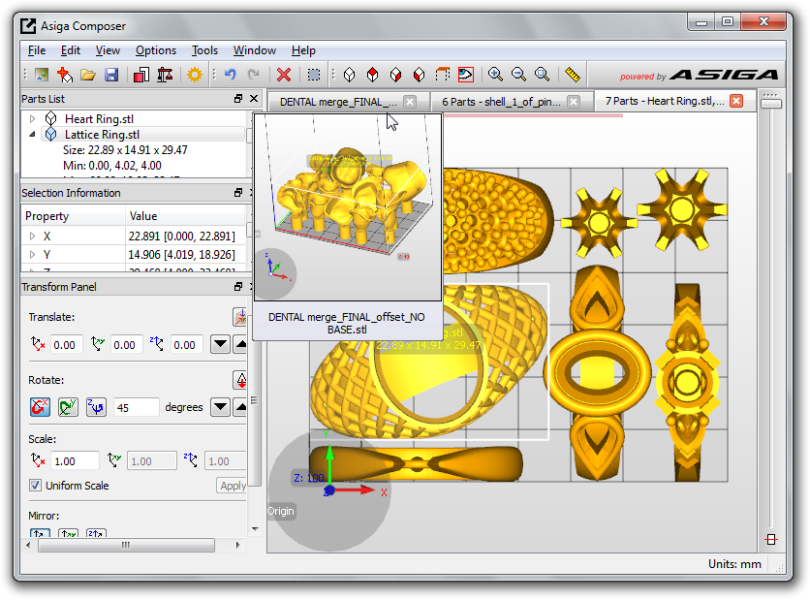Viewport: 810px width, 600px height.
Task: Click the Rotate degrees field showing 45
Action: click(136, 407)
